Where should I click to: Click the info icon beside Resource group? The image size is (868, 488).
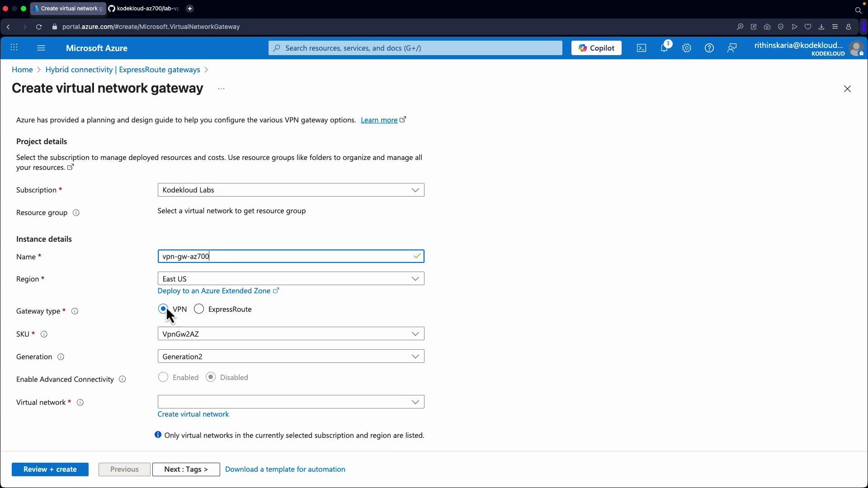pyautogui.click(x=76, y=213)
